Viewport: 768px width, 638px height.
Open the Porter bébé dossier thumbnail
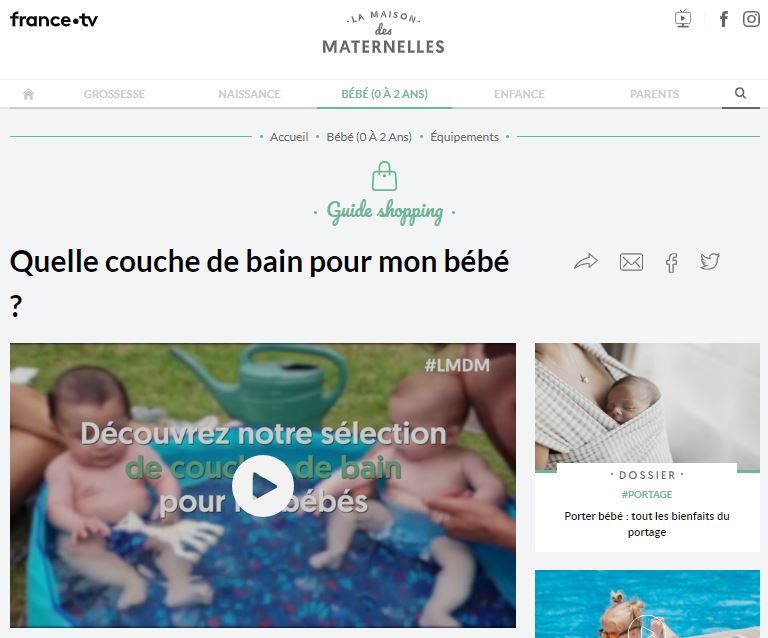[647, 407]
